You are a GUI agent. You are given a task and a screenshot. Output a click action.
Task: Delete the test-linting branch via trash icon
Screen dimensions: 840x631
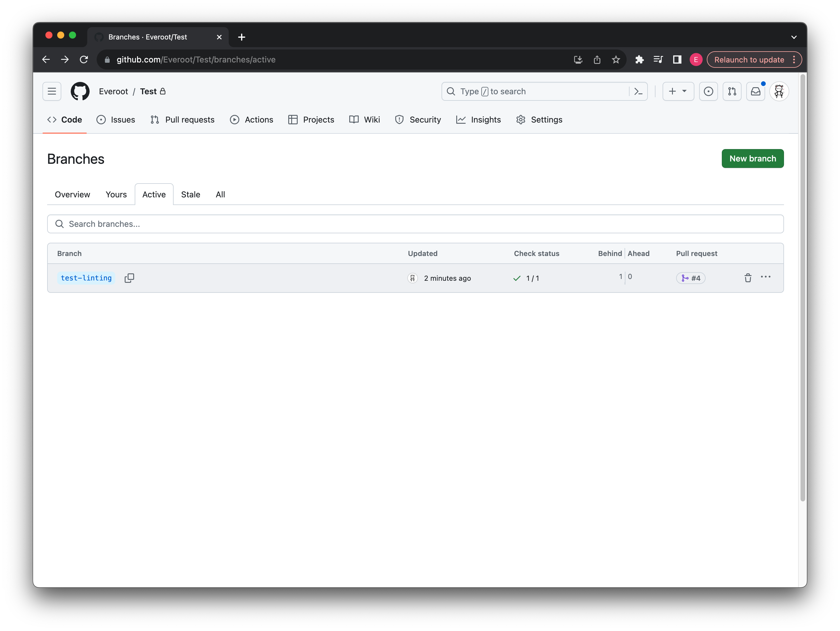coord(748,278)
